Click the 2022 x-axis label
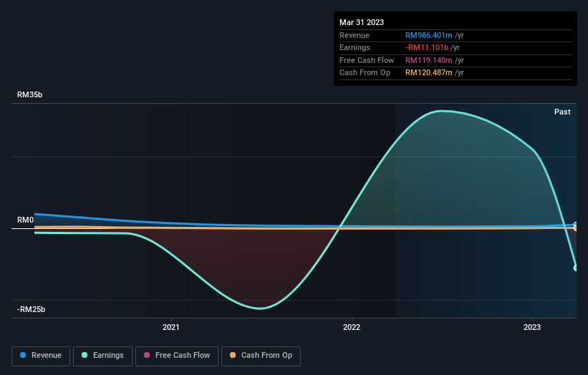 pos(352,328)
